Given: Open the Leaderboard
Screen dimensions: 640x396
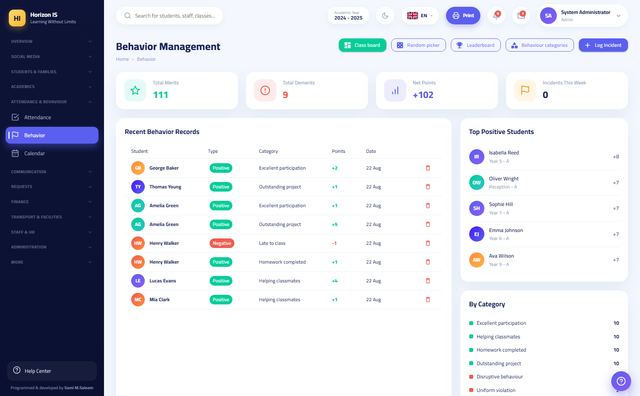Looking at the screenshot, I should 476,45.
